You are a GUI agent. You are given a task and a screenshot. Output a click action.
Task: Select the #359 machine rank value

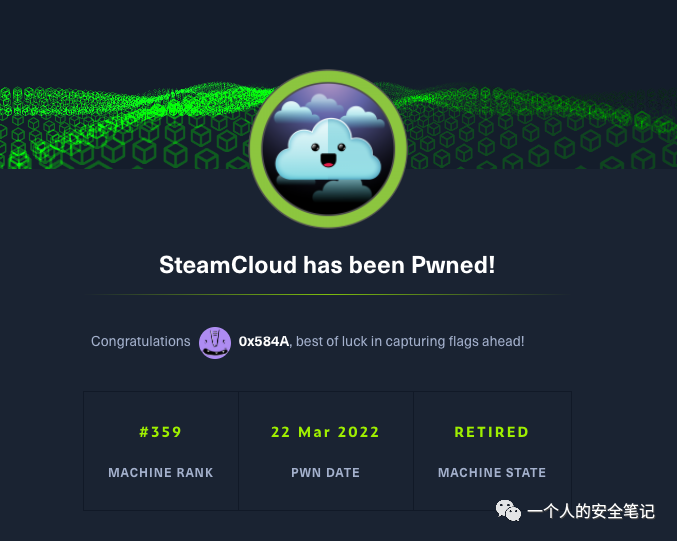[161, 432]
